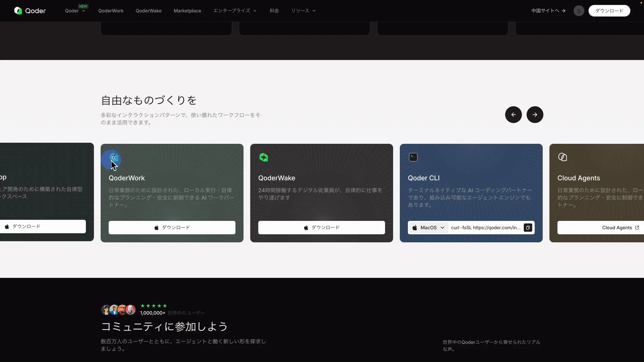The image size is (644, 362).
Task: Download QoderWork via its ダウンロード button
Action: pyautogui.click(x=172, y=228)
